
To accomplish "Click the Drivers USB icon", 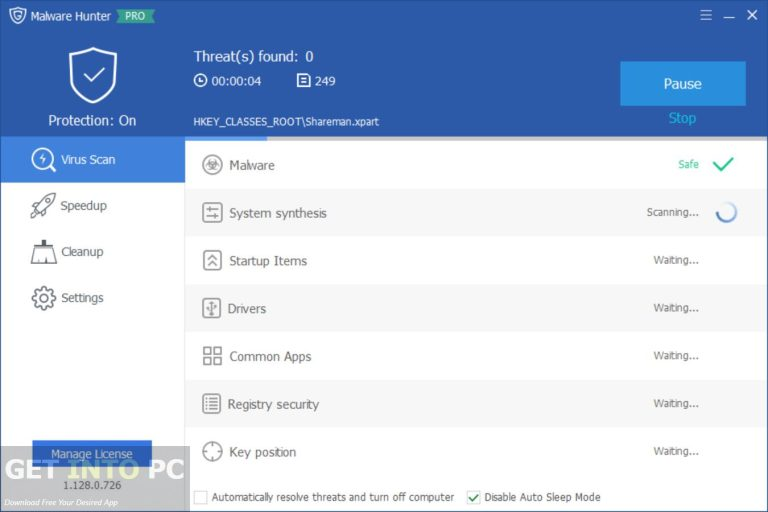I will (x=212, y=308).
